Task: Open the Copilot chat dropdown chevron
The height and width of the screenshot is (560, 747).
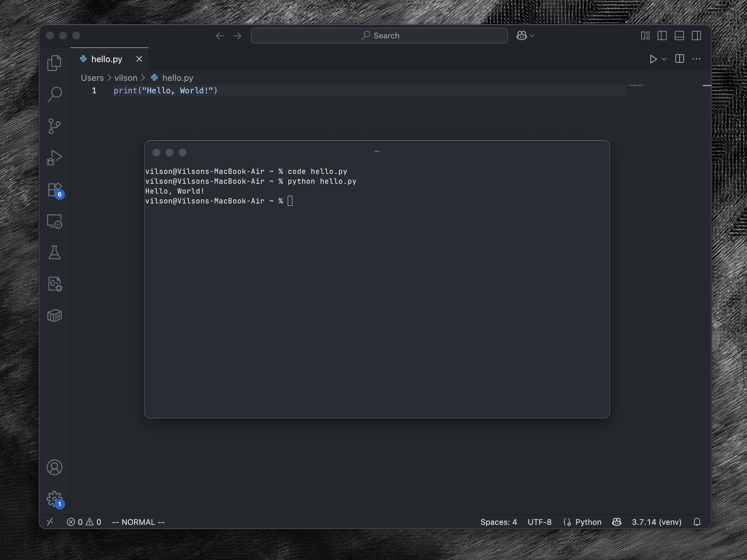Action: (x=532, y=35)
